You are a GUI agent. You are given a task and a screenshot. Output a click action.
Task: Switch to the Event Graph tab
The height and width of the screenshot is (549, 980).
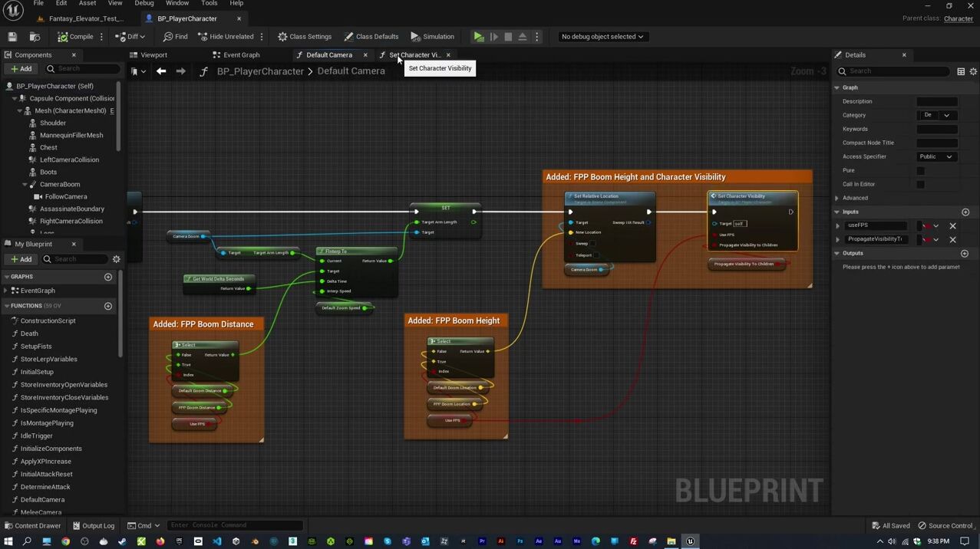tap(240, 55)
